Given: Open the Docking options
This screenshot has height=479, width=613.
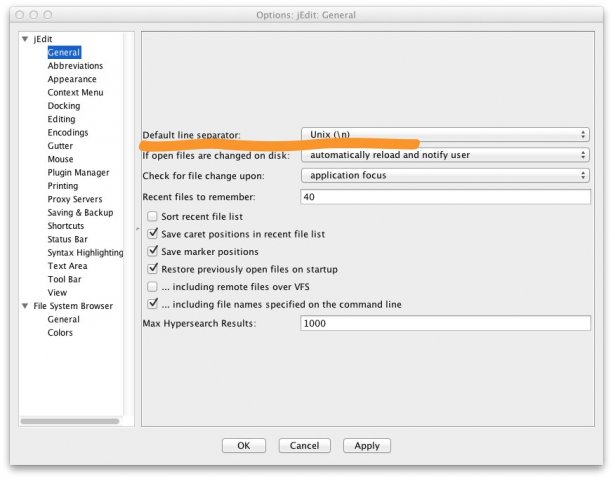Looking at the screenshot, I should (x=64, y=106).
